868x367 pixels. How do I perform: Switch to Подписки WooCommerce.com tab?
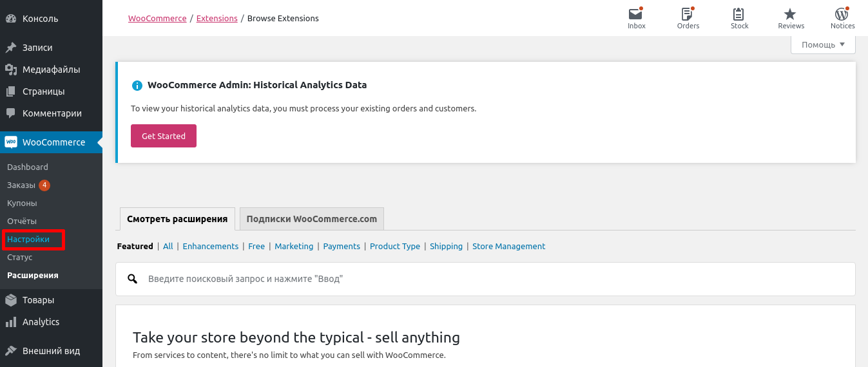click(311, 219)
